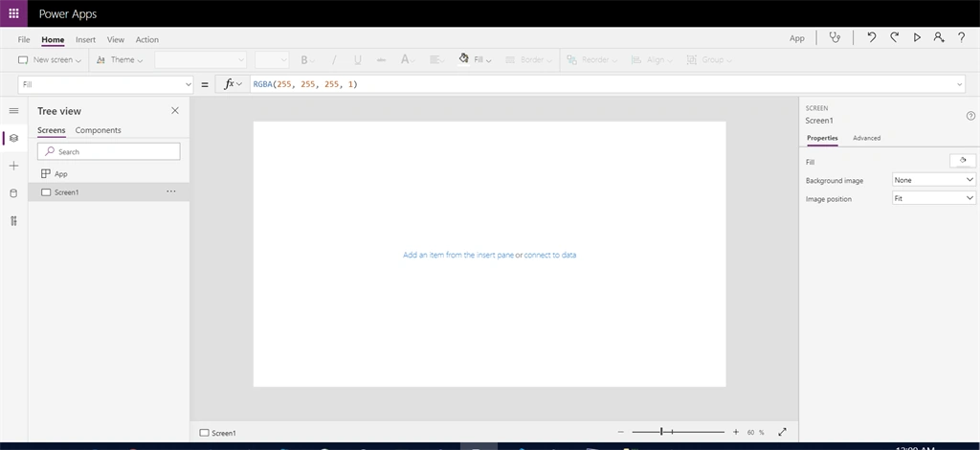Screen dimensions: 980x450
Task: Open the font family dropdown
Action: click(201, 60)
